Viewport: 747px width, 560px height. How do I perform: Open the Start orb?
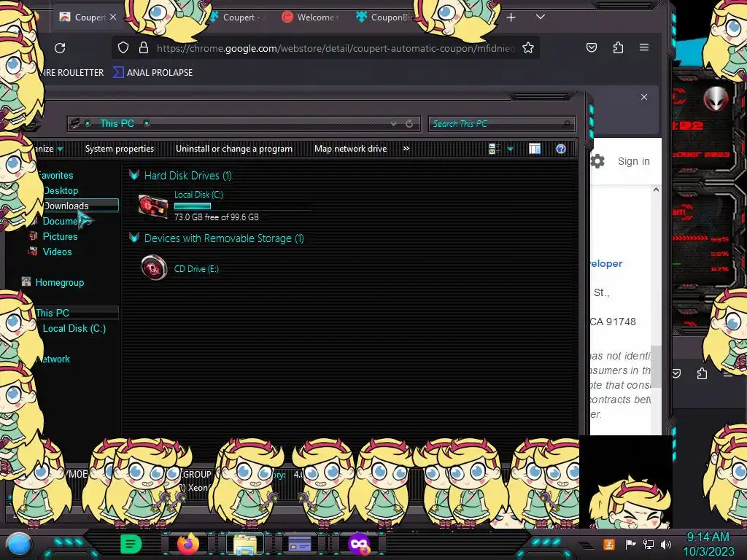point(20,544)
